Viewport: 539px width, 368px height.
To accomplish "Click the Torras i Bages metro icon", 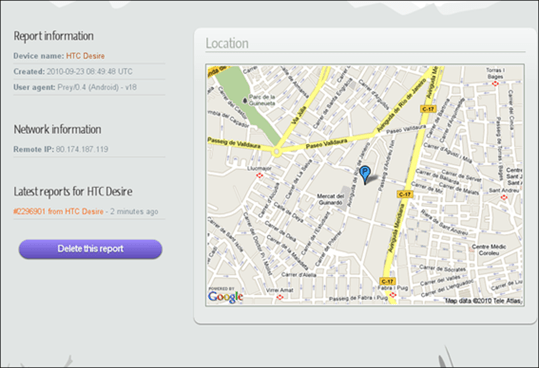I will click(x=495, y=83).
